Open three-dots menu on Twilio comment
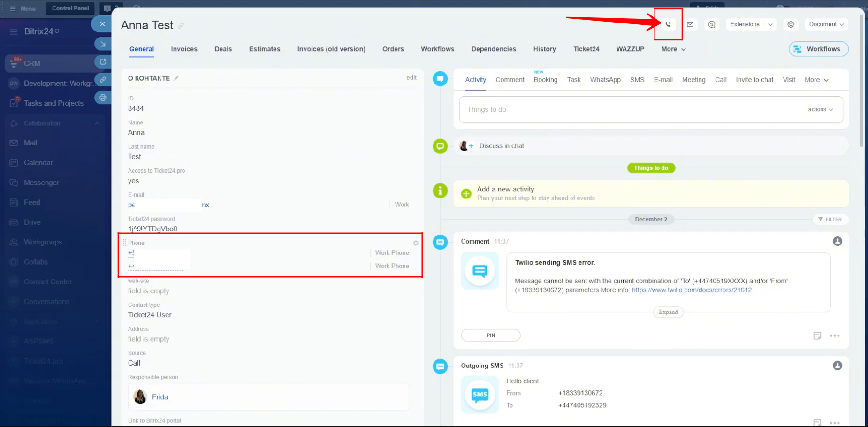 pyautogui.click(x=834, y=335)
